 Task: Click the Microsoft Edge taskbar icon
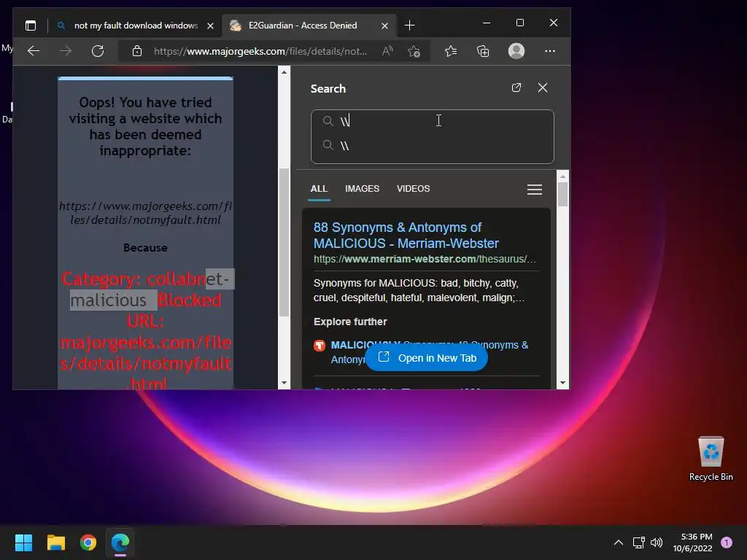(120, 542)
